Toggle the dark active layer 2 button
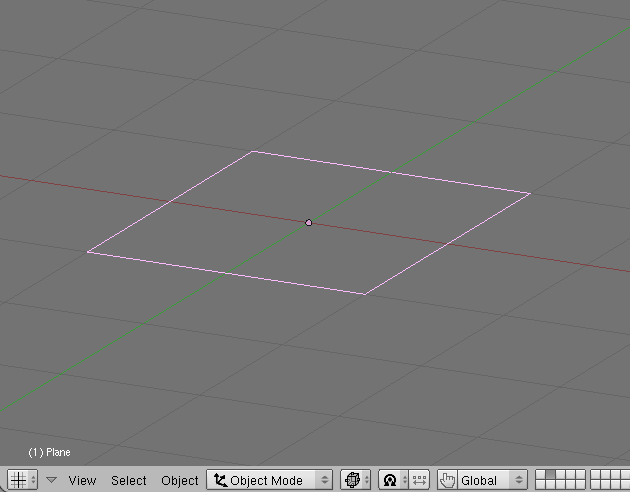 [x=550, y=474]
